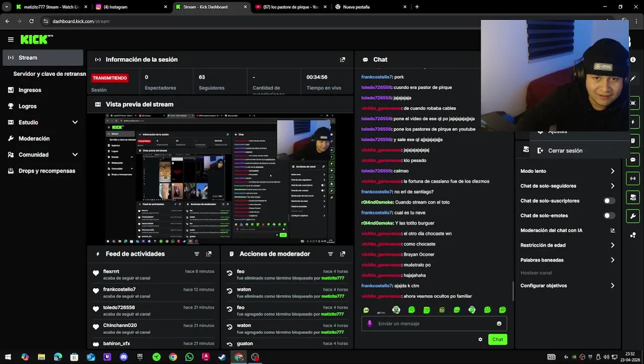Open Servidor y clave de retransmisión
This screenshot has width=644, height=364.
tap(49, 74)
